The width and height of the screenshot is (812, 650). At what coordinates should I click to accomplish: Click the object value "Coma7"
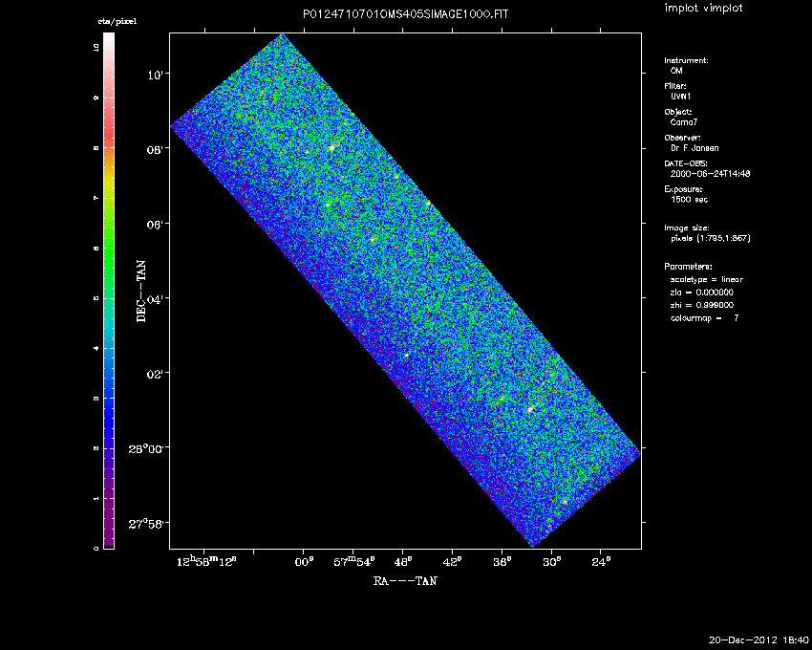pos(684,122)
